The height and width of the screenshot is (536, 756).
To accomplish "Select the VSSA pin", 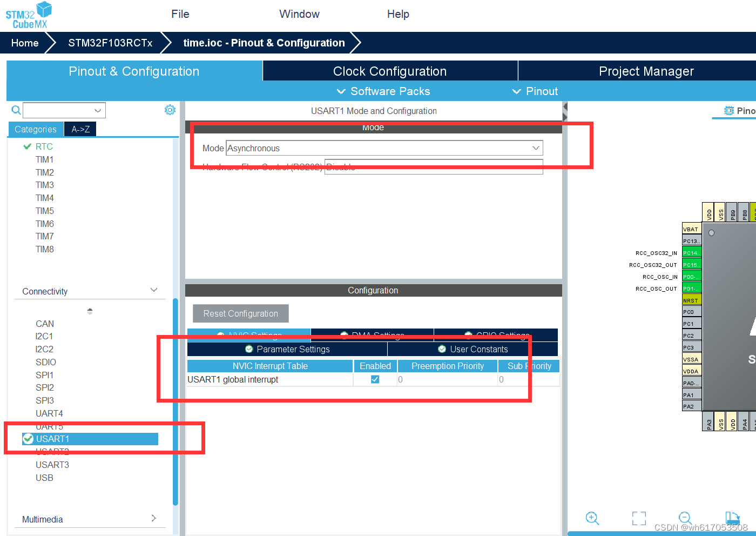I will click(692, 359).
